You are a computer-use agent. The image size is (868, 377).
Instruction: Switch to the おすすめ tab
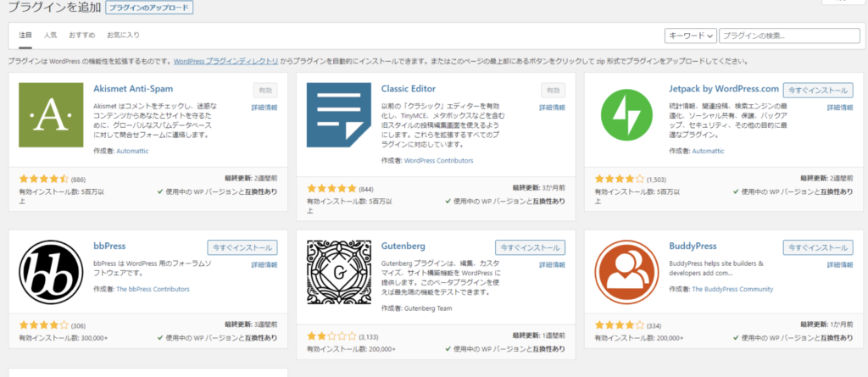82,35
